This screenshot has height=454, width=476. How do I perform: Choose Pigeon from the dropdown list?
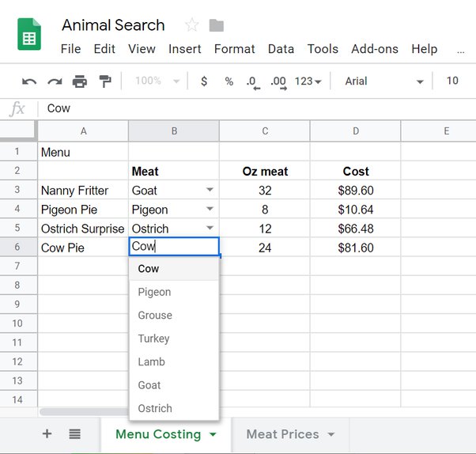coord(174,292)
